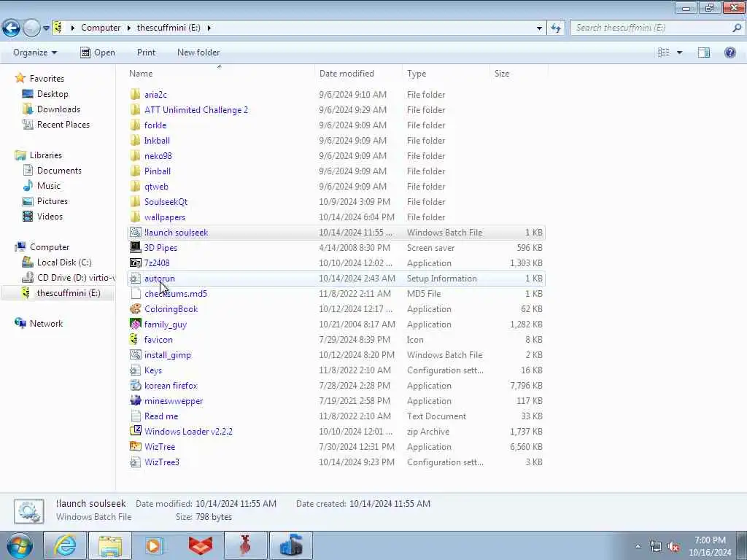747x560 pixels.
Task: Select Local Disk (C:) in sidebar
Action: 64,262
